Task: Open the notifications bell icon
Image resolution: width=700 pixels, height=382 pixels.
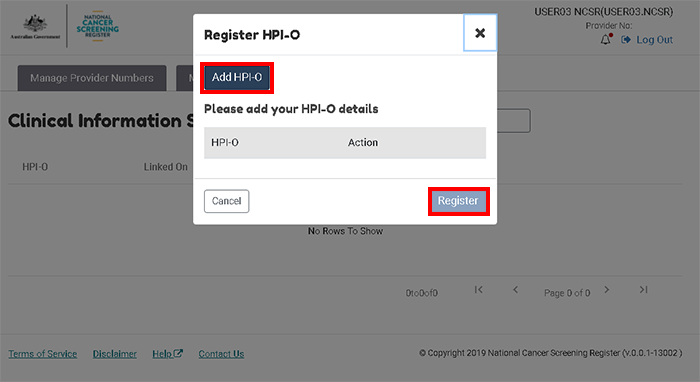Action: coord(606,40)
